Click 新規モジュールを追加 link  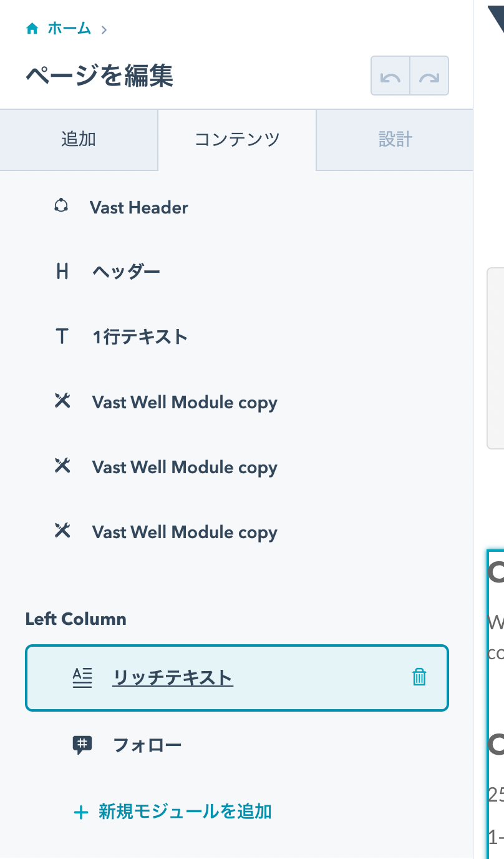click(173, 812)
